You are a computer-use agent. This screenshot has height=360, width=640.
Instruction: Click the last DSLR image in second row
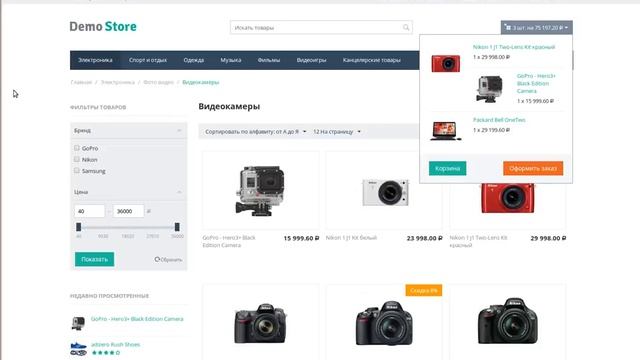(x=508, y=321)
